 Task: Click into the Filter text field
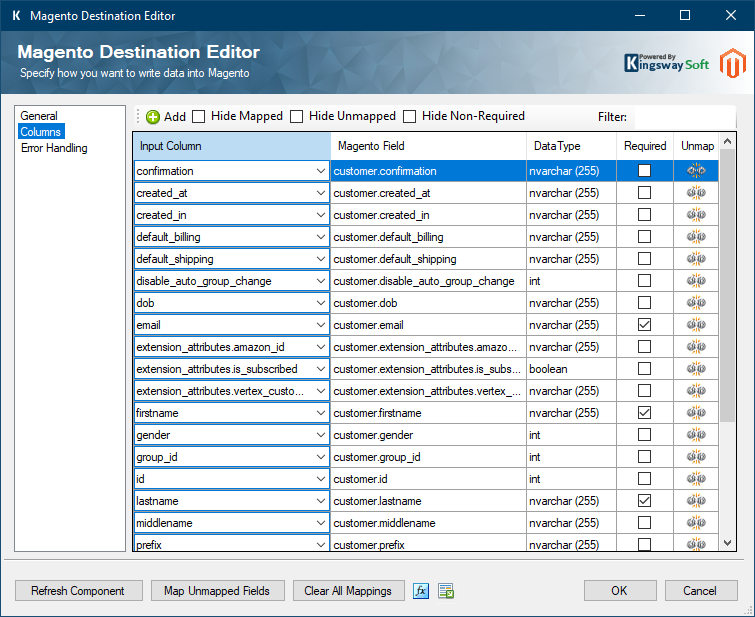click(685, 117)
